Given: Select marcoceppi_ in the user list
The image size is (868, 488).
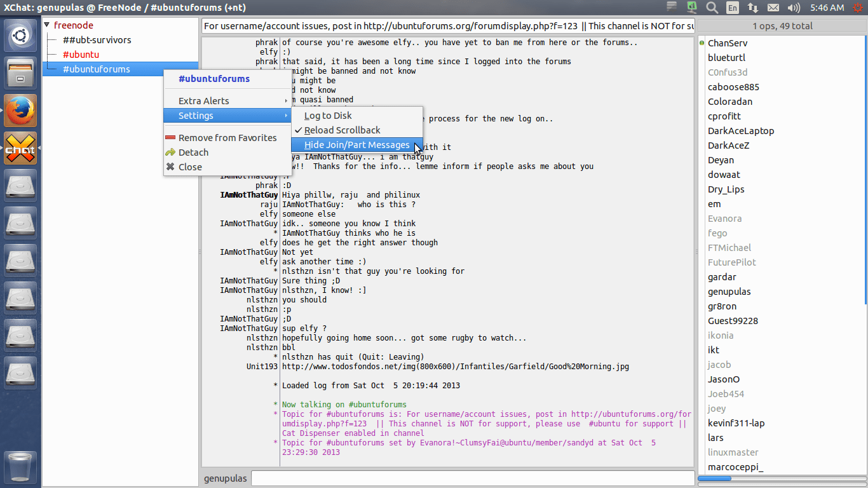Looking at the screenshot, I should pos(735,467).
